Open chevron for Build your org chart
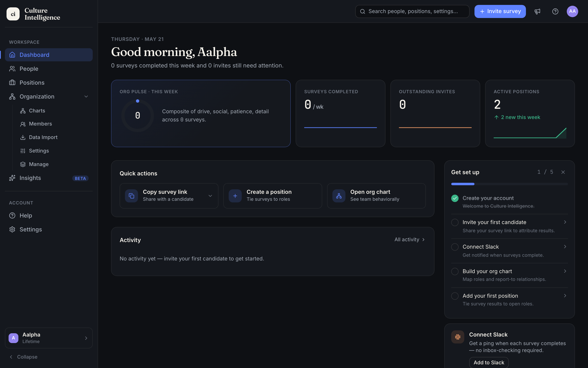The image size is (588, 368). click(x=565, y=271)
